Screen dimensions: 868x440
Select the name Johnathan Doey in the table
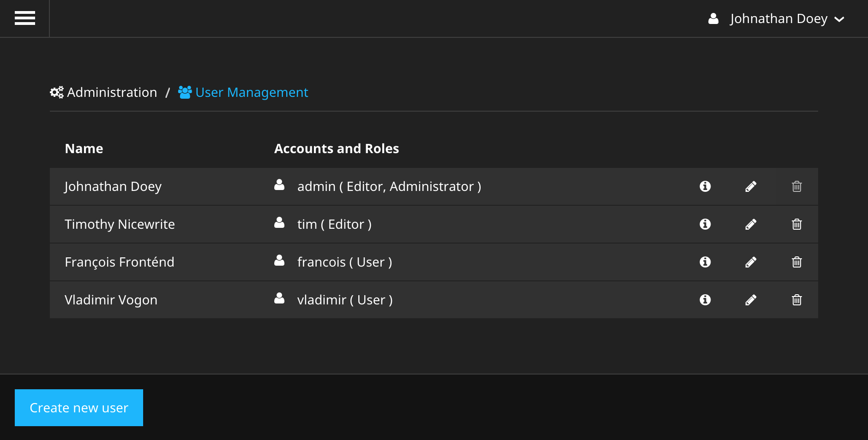click(113, 186)
